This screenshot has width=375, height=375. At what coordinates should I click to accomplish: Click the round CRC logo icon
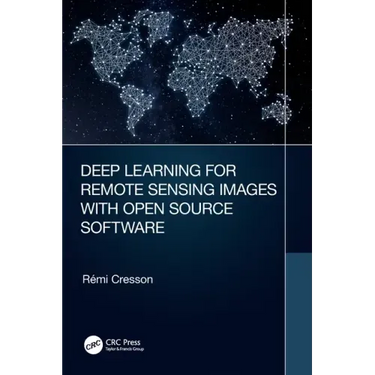pos(92,345)
